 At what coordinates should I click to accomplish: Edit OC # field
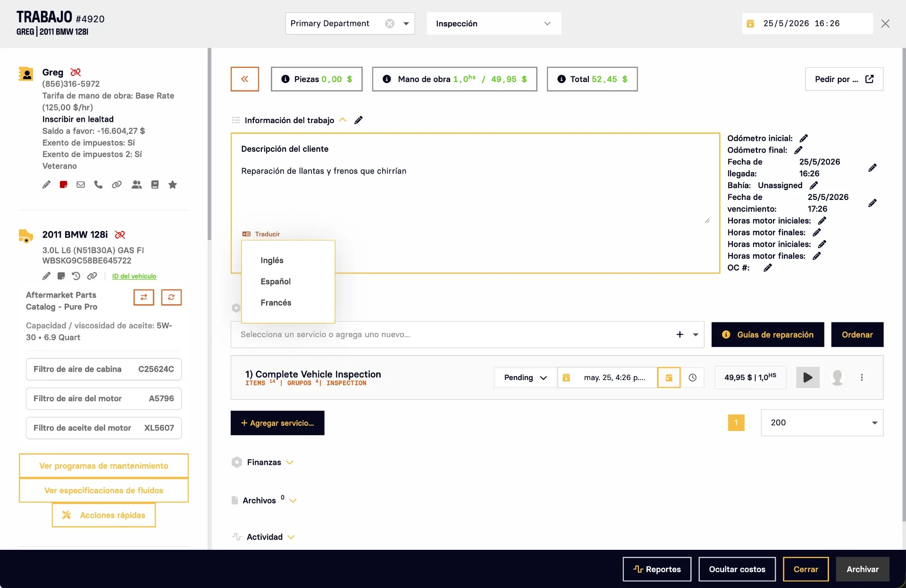768,267
